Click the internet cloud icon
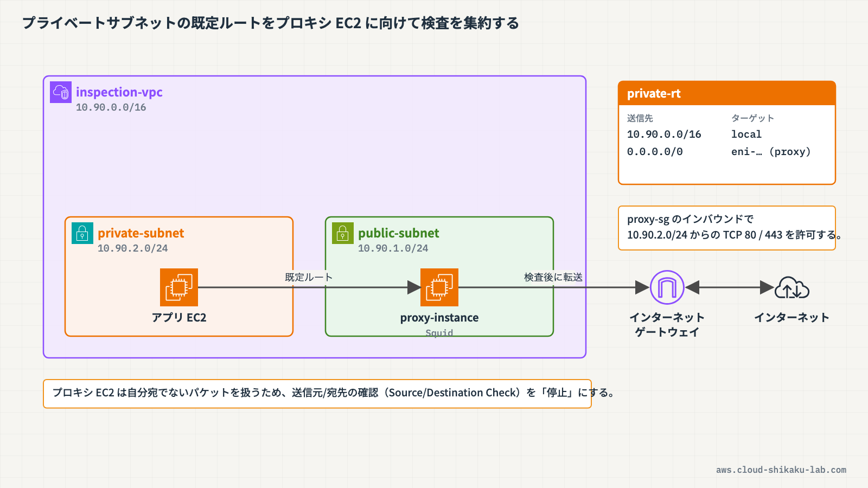 pyautogui.click(x=792, y=287)
